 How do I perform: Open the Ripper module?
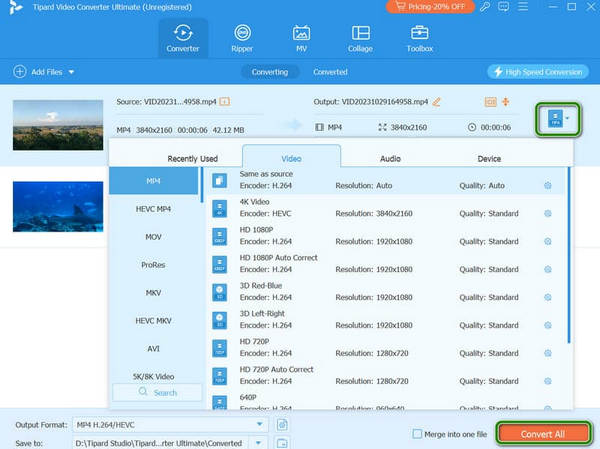coord(242,39)
